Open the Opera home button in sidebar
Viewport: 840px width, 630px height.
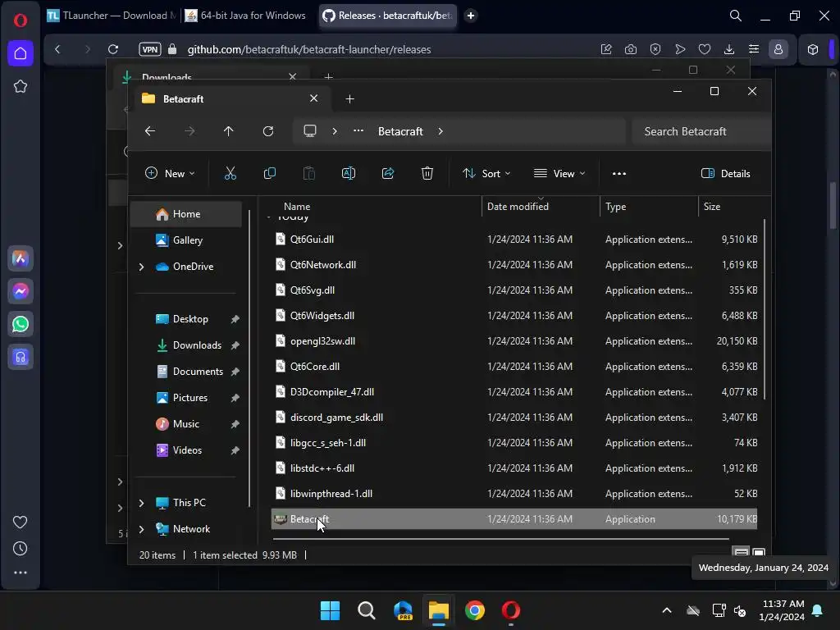21,53
